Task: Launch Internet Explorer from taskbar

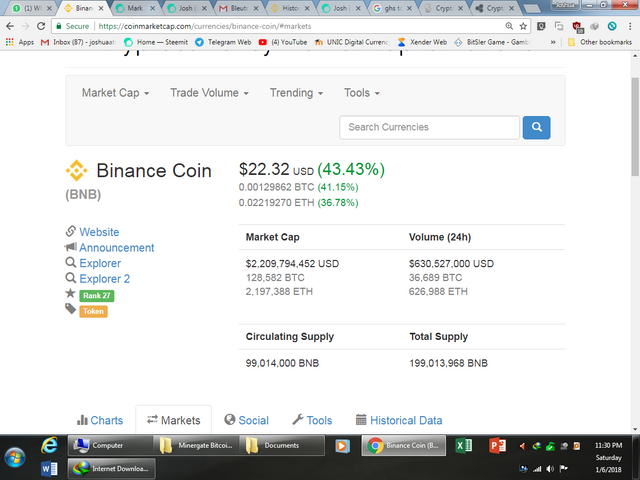Action: [49, 445]
